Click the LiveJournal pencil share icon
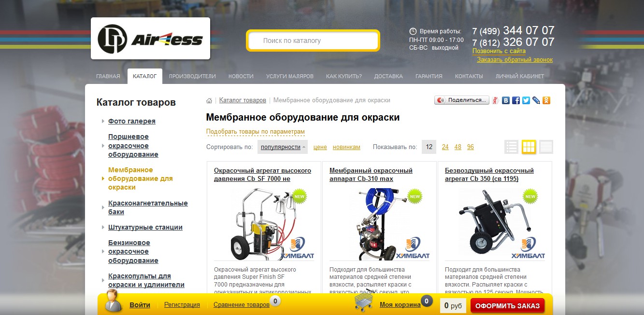Image resolution: width=644 pixels, height=315 pixels. [x=536, y=100]
